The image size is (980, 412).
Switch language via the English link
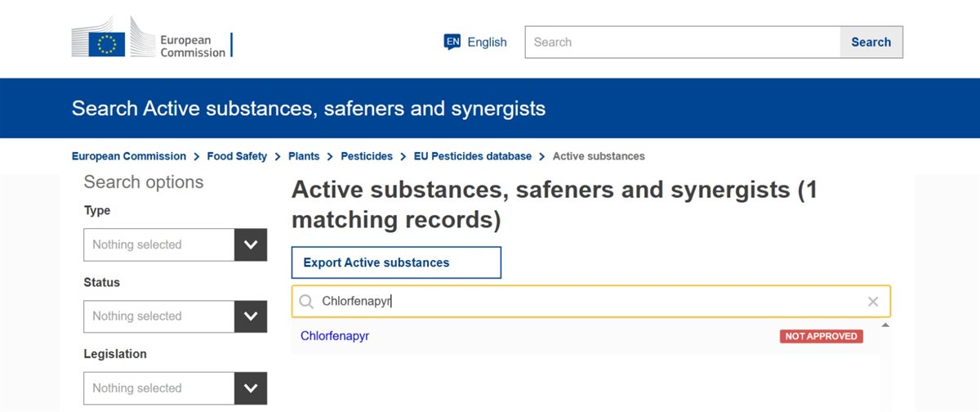click(x=487, y=42)
